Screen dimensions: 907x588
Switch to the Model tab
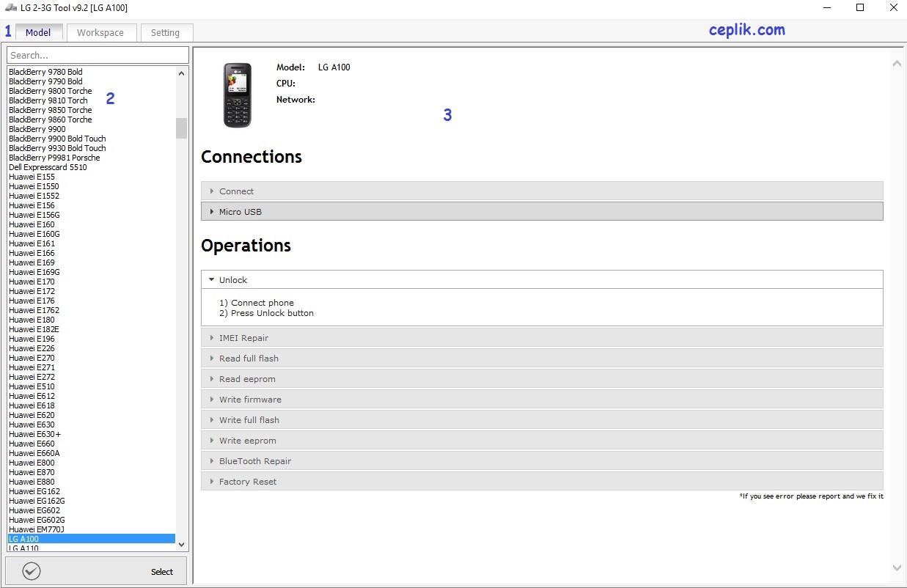(x=39, y=32)
